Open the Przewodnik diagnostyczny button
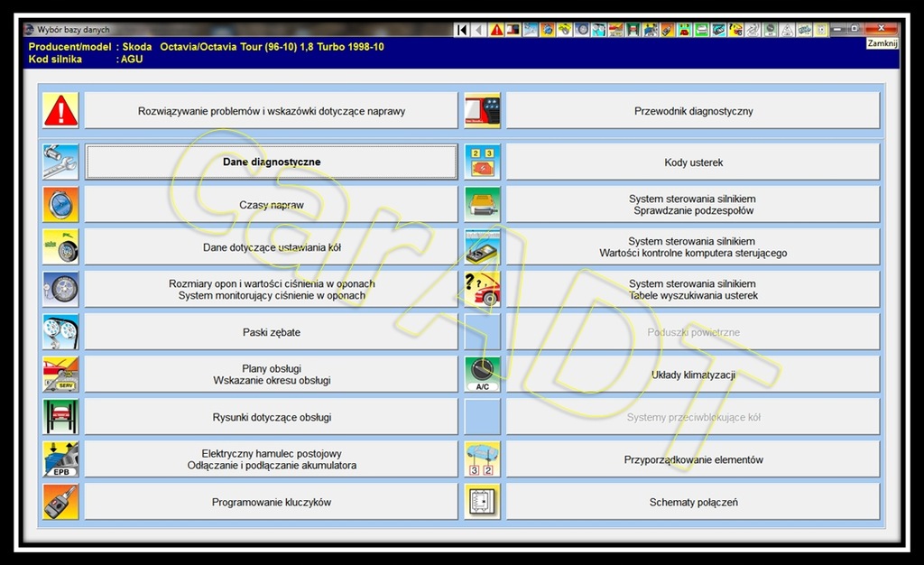The image size is (924, 565). pyautogui.click(x=693, y=110)
